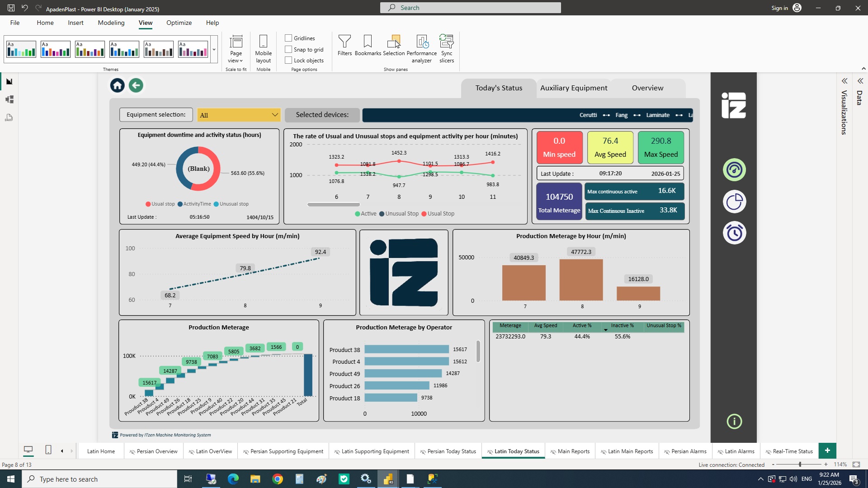Open the Sync slicers pane
The height and width of the screenshot is (488, 868).
[x=446, y=48]
